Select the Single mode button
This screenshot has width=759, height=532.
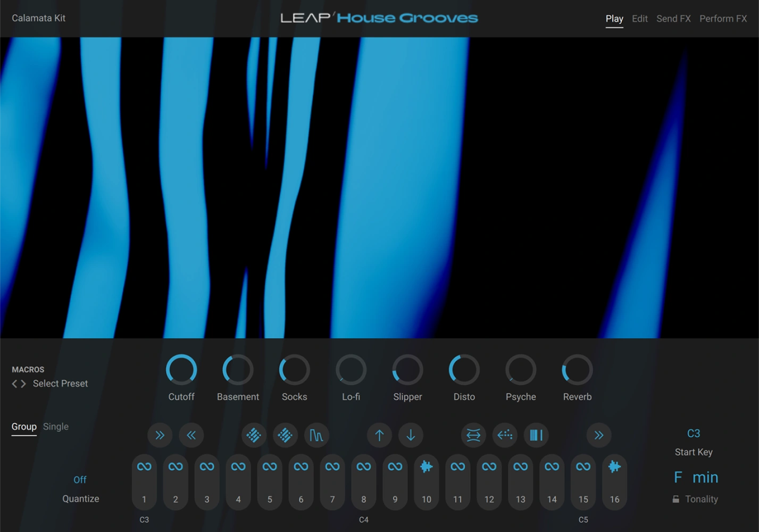click(56, 426)
